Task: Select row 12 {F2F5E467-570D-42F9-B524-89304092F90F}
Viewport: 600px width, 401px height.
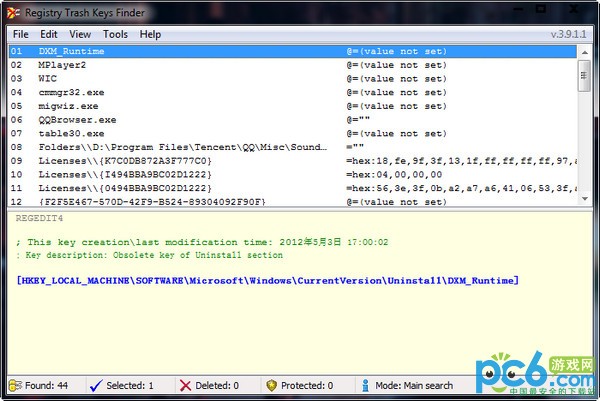Action: point(293,201)
